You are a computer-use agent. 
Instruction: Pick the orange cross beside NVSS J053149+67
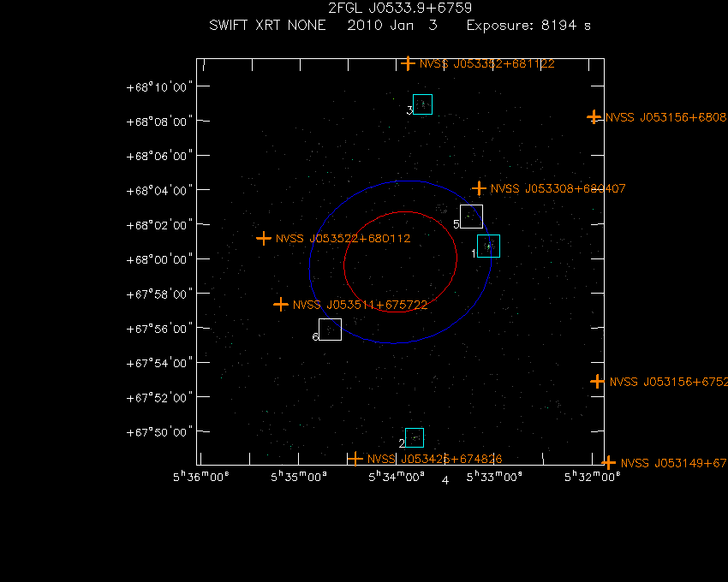tap(609, 463)
